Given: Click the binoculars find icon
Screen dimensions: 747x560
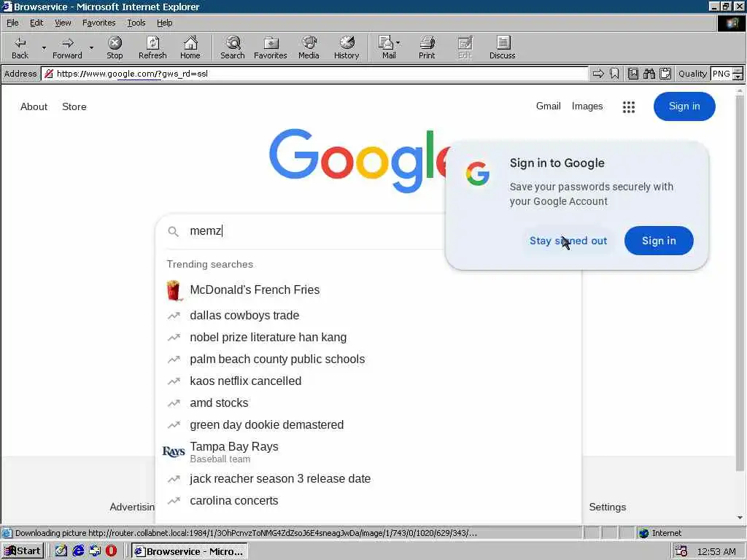Looking at the screenshot, I should pyautogui.click(x=649, y=74).
